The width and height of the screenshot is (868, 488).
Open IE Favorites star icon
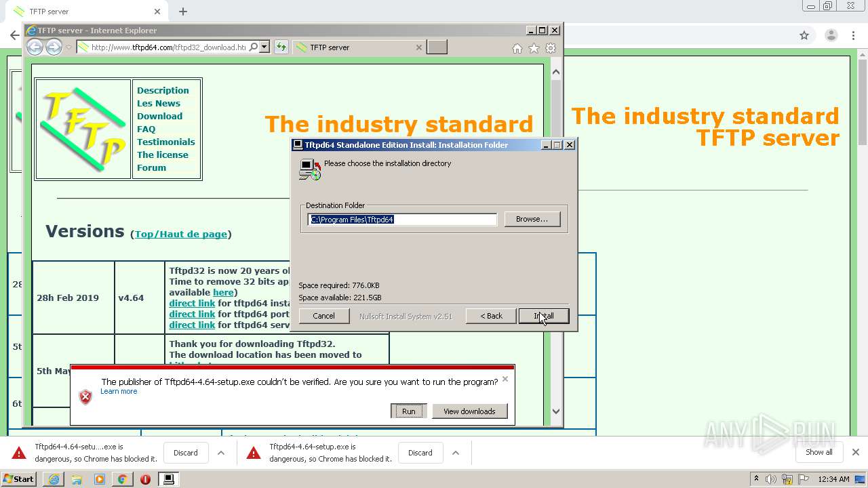coord(534,48)
